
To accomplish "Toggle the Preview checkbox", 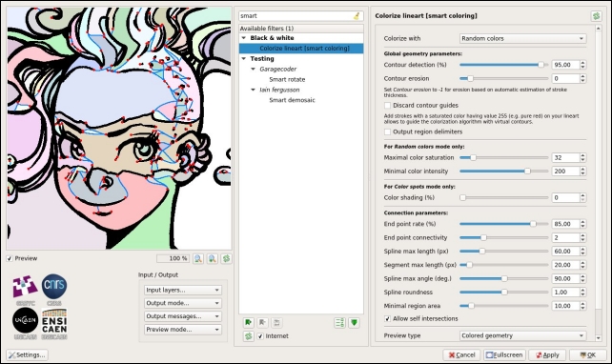I will pos(10,258).
